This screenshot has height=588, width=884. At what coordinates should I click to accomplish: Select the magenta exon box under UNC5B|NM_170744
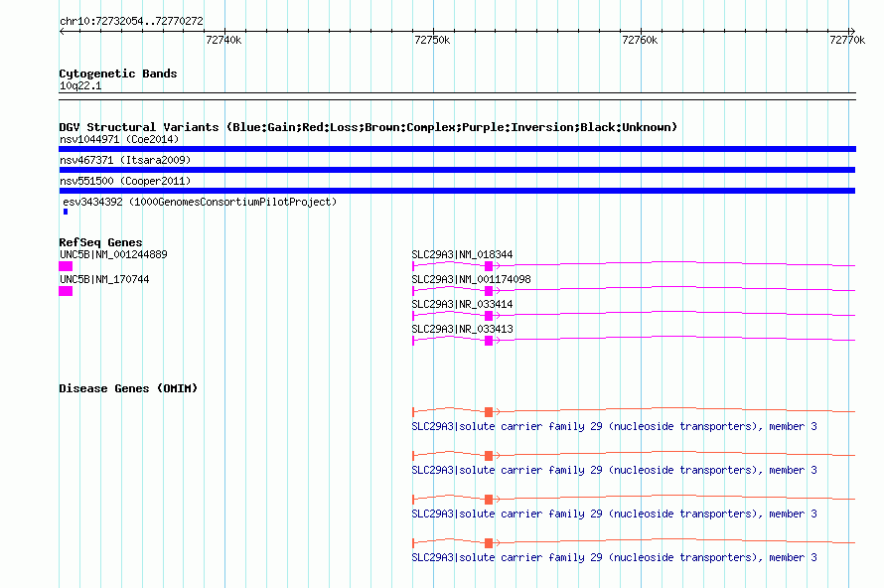(x=66, y=291)
